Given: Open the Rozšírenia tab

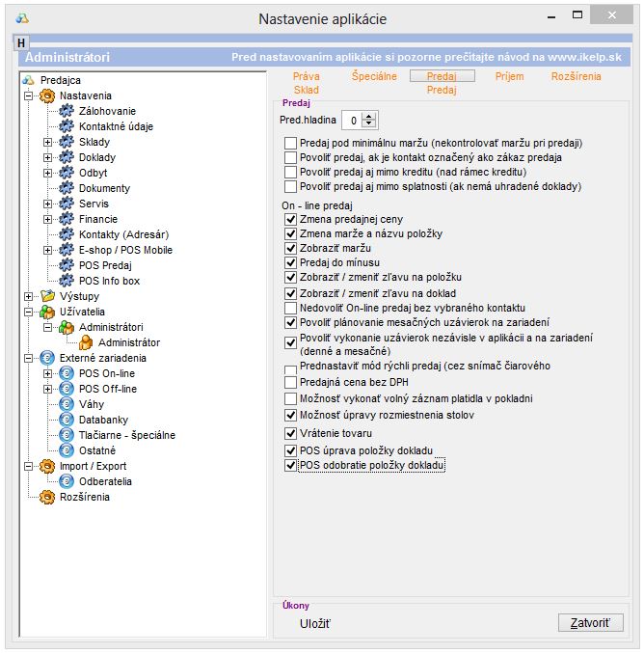Looking at the screenshot, I should (577, 75).
